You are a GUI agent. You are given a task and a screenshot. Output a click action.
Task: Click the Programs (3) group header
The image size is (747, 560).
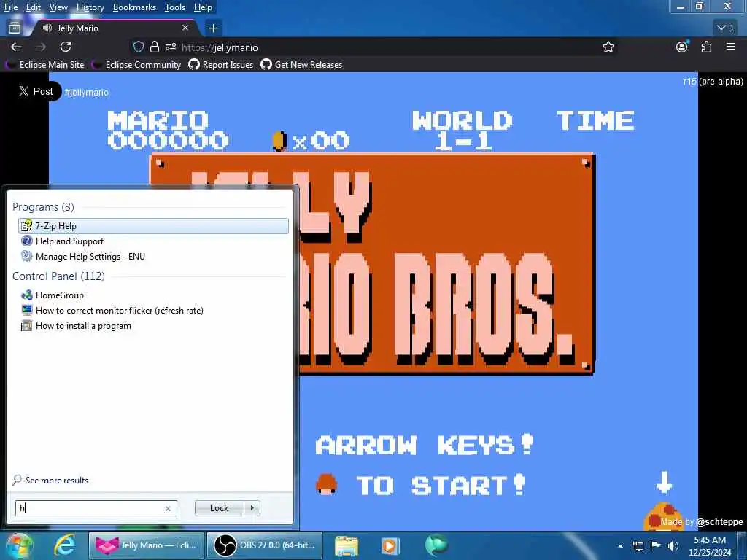(x=43, y=207)
